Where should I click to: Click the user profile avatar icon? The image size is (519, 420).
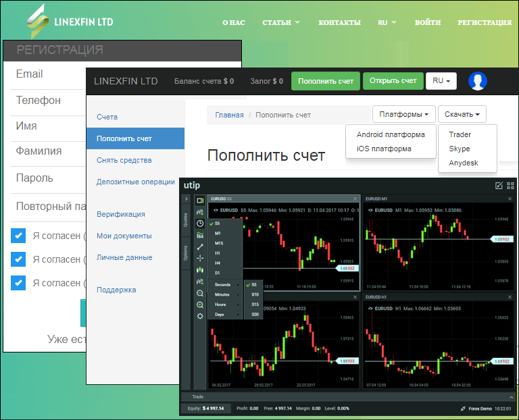(478, 81)
